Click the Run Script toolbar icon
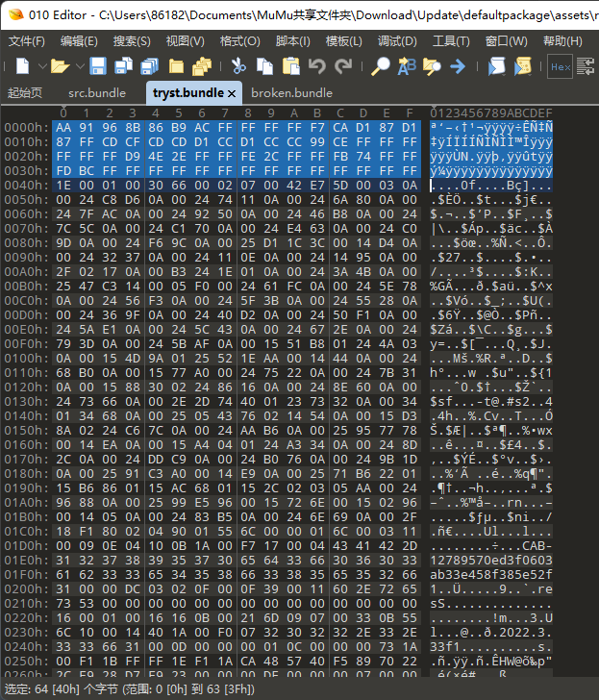Viewport: 599px width, 700px height. 496,66
